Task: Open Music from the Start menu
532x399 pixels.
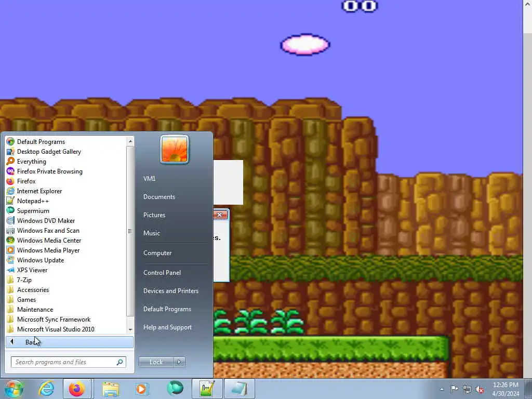Action: (x=152, y=233)
